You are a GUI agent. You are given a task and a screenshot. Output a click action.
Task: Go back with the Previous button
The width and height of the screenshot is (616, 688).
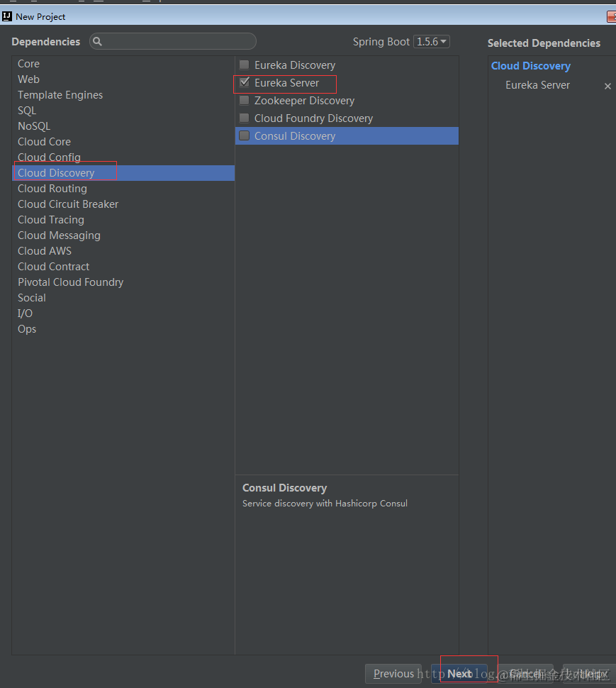click(393, 674)
